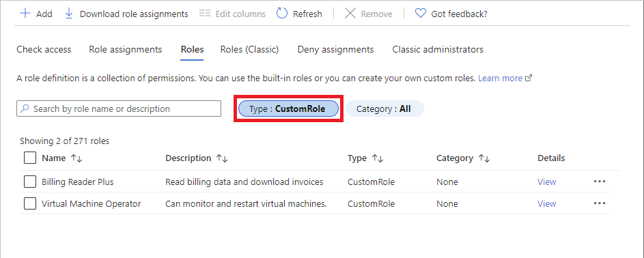This screenshot has width=644, height=258.
Task: Open the Virtual Machine Operator ellipsis menu
Action: point(600,203)
